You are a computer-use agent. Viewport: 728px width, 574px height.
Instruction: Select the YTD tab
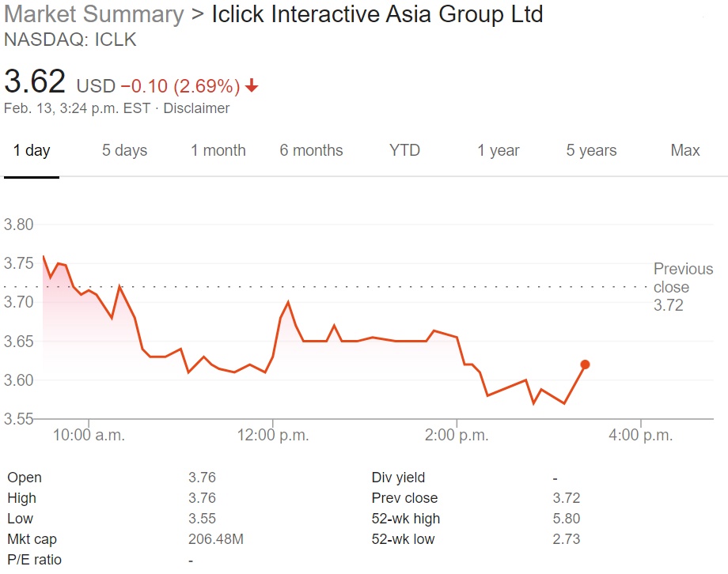coord(404,151)
